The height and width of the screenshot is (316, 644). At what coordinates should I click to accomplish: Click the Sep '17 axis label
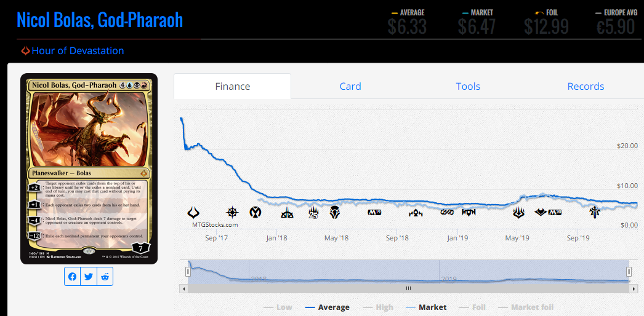coord(217,238)
